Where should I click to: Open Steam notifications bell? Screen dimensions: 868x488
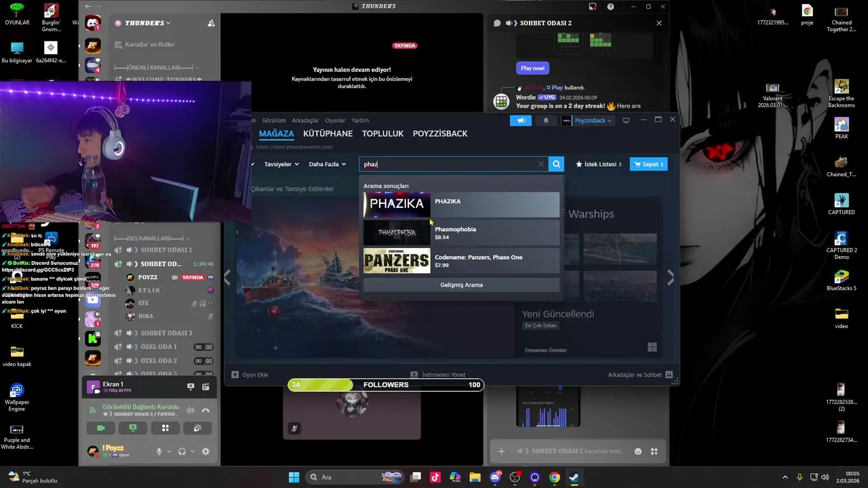(546, 121)
